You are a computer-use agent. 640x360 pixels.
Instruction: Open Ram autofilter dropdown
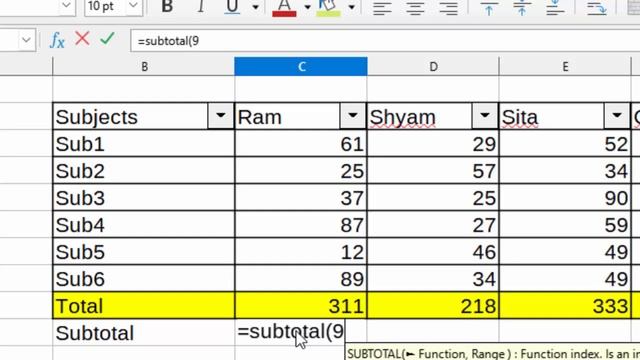click(x=352, y=116)
